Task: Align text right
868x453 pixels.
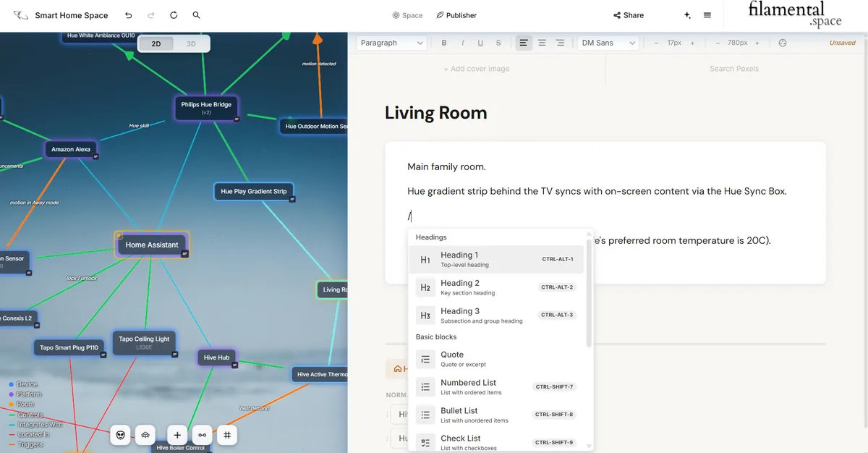Action: [x=560, y=43]
